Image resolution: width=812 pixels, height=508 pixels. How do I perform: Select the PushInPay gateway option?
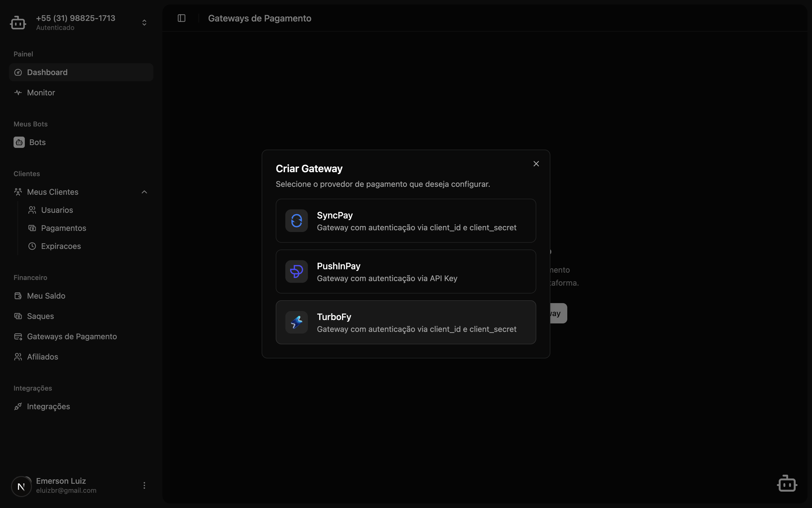(406, 271)
